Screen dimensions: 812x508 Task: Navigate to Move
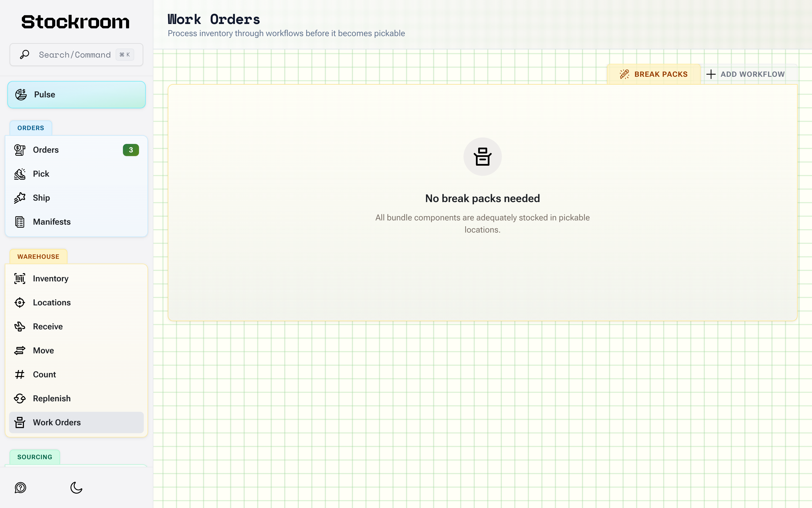76,351
